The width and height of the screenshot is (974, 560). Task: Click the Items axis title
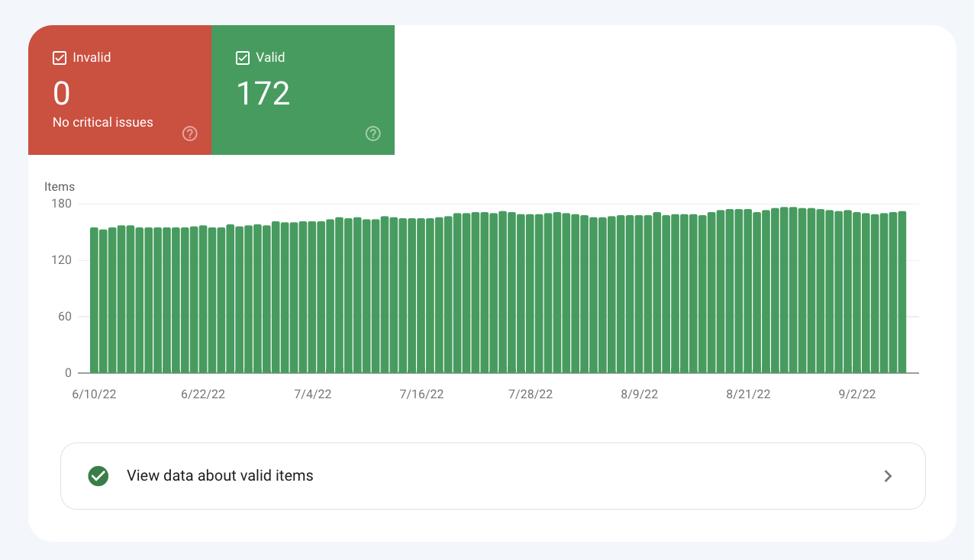point(60,187)
